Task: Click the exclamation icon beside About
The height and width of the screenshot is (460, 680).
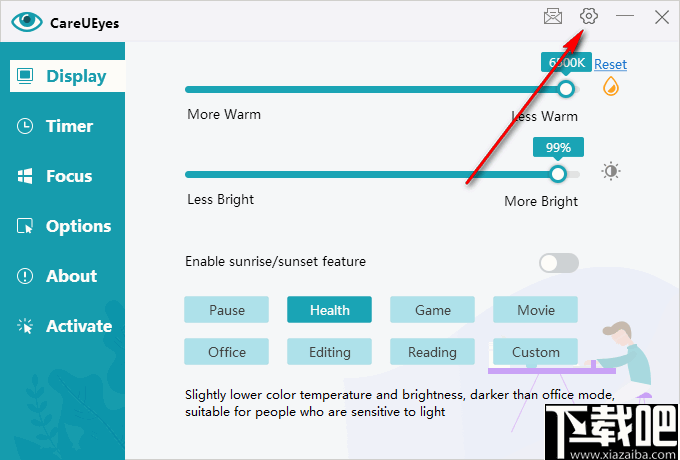Action: [x=25, y=276]
